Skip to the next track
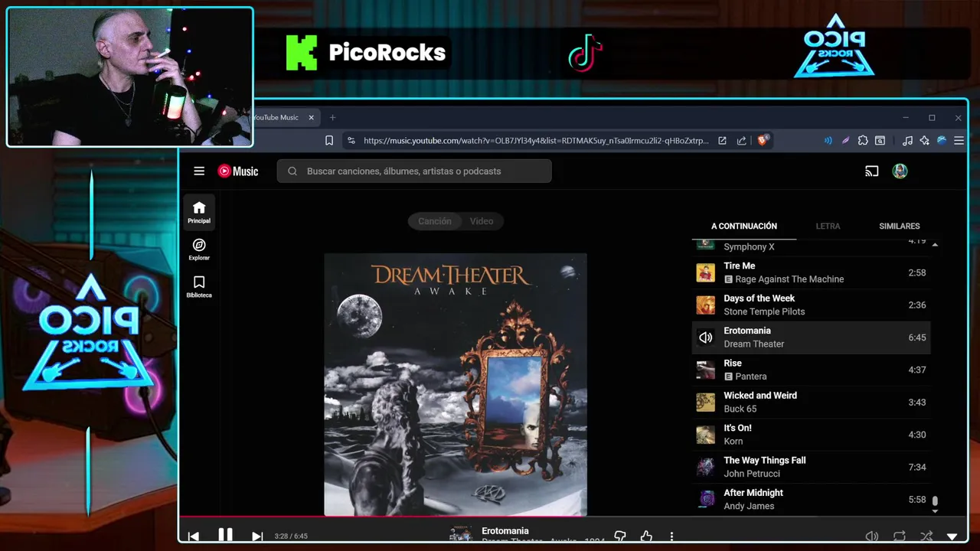Screen dimensions: 980x551 click(257, 536)
